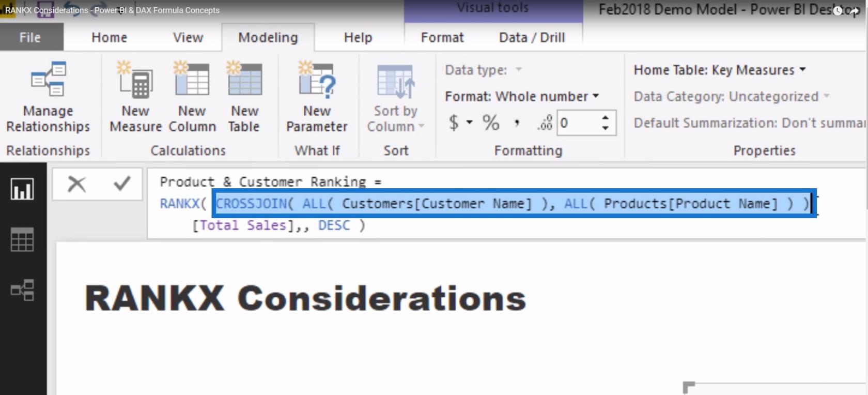Switch to Relationships view in sidebar

pos(22,290)
